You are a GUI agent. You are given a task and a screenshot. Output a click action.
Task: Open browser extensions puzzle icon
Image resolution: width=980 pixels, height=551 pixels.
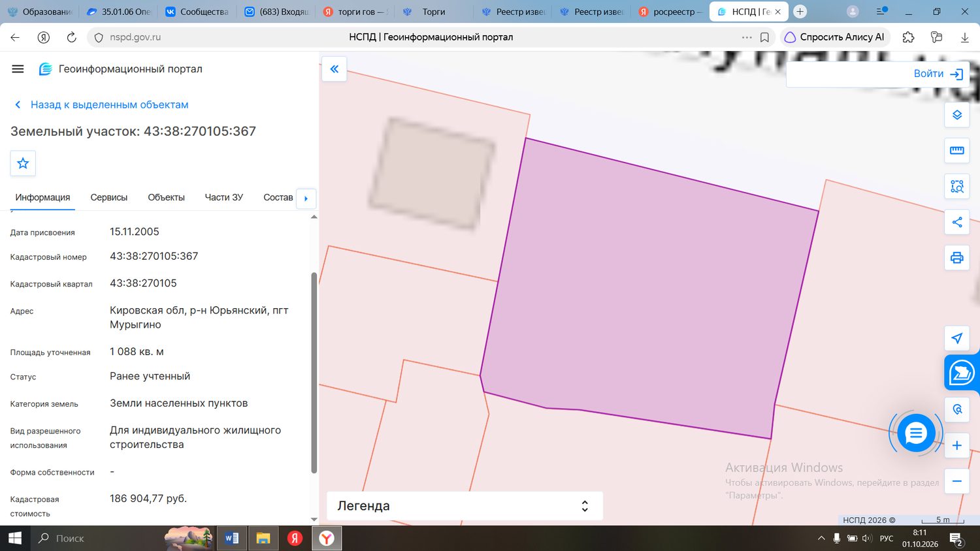tap(908, 37)
